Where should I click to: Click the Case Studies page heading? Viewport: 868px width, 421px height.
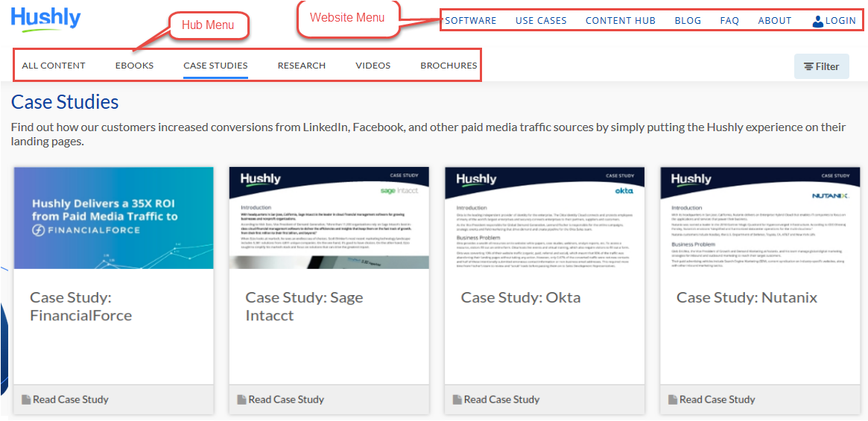point(65,103)
